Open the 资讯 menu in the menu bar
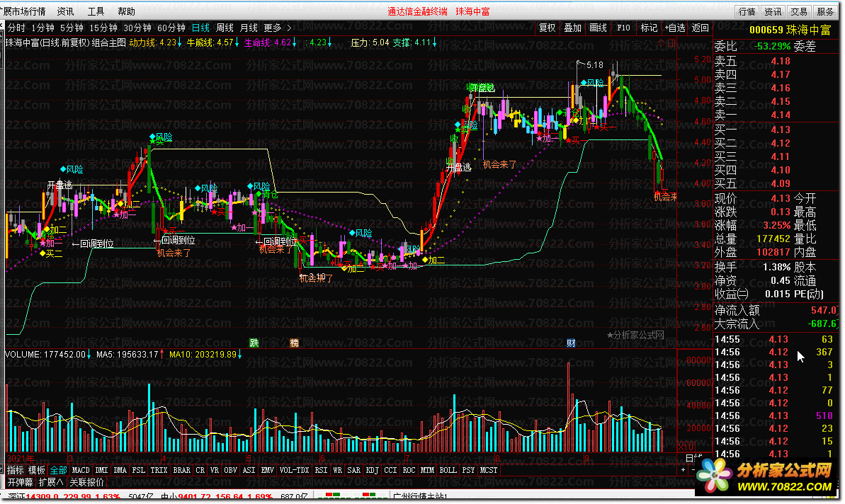The height and width of the screenshot is (504, 845). [x=65, y=11]
